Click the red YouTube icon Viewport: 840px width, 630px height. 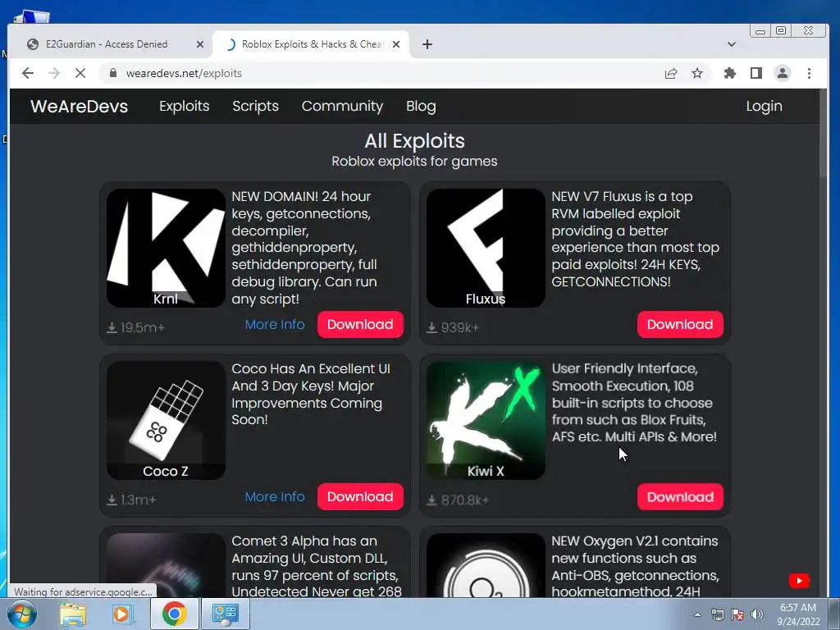click(799, 581)
